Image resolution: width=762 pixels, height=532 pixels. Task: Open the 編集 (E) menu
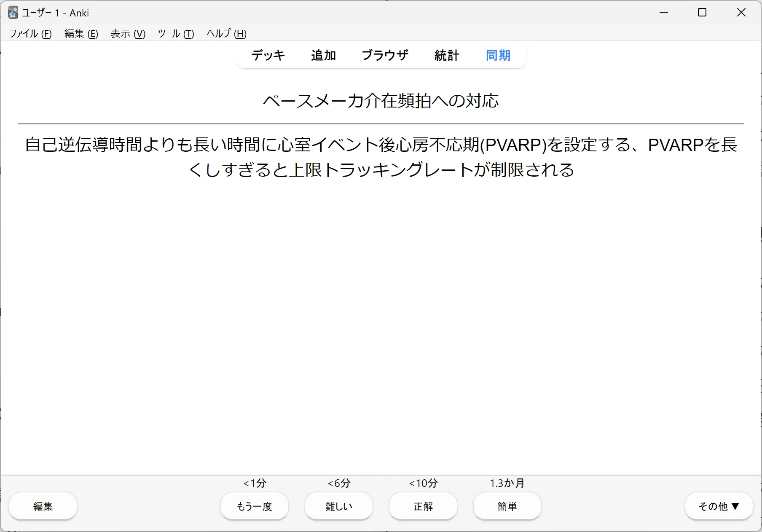coord(81,34)
